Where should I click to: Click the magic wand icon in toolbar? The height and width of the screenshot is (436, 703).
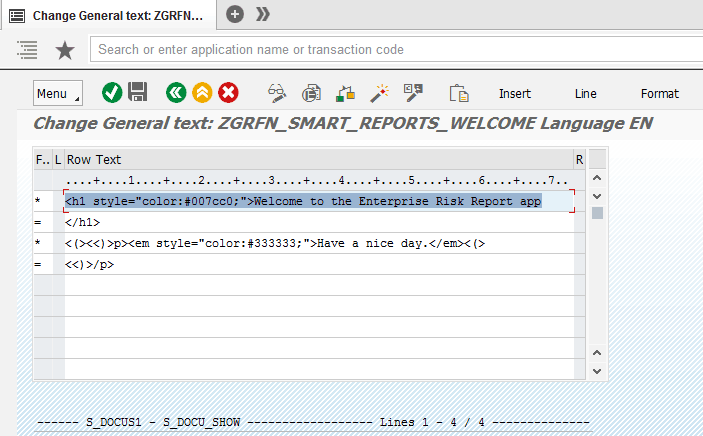(379, 93)
